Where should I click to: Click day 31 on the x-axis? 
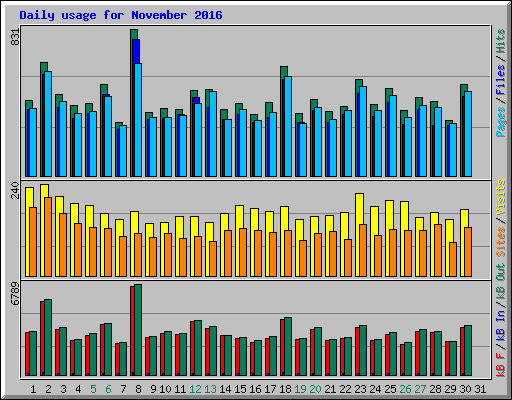click(x=480, y=389)
